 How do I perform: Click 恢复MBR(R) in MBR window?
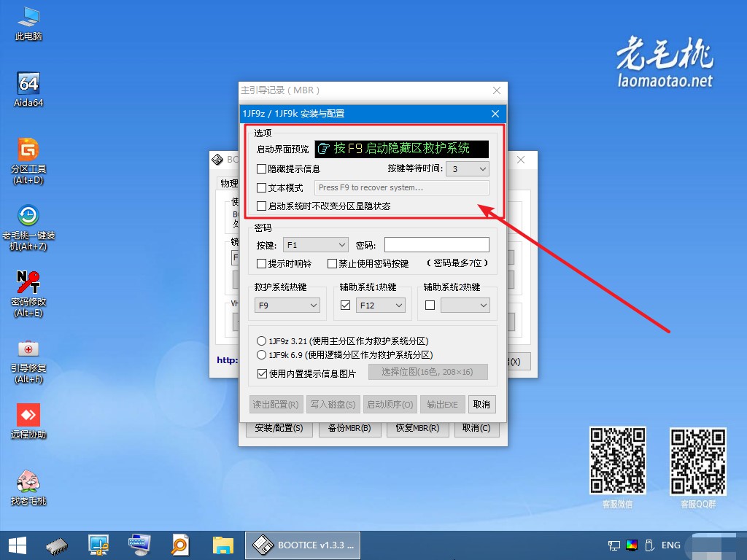point(417,428)
